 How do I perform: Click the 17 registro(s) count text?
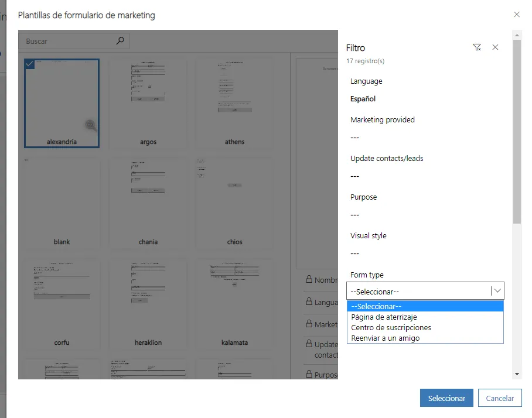coord(365,61)
